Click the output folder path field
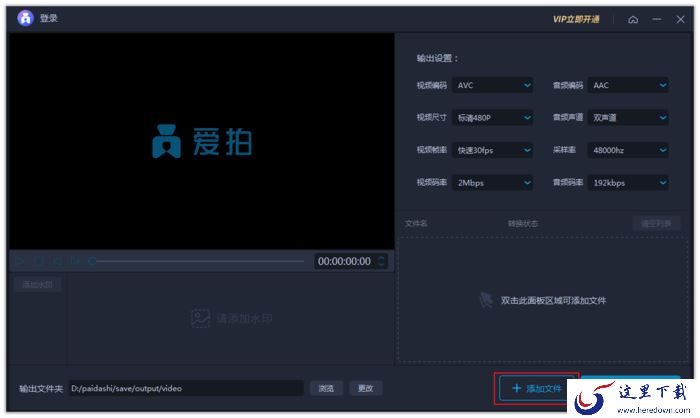 [186, 388]
